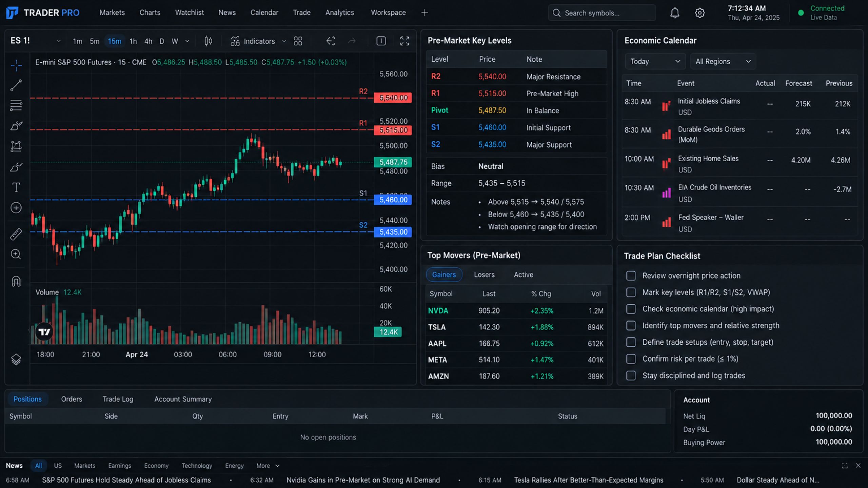Tick Check economic calendar checkbox
The height and width of the screenshot is (488, 868).
click(631, 309)
